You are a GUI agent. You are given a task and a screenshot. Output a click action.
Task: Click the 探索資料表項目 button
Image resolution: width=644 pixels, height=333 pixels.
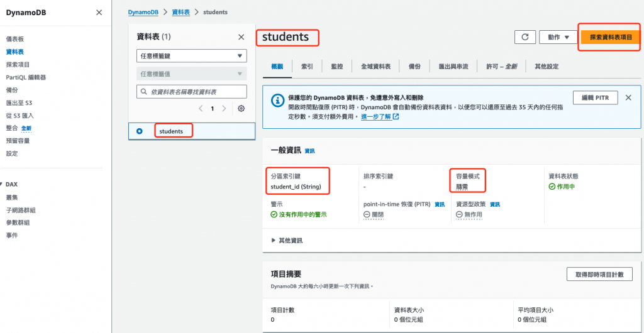pyautogui.click(x=611, y=37)
